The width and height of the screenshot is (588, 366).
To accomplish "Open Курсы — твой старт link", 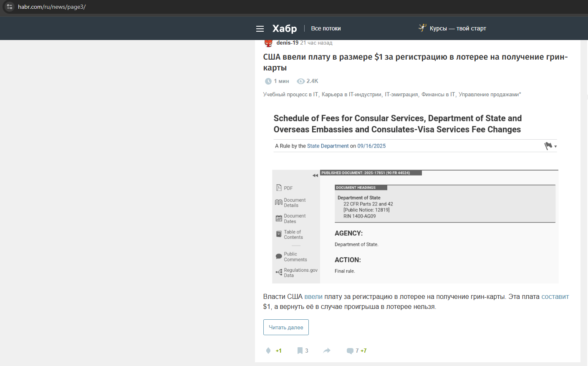I will coord(458,28).
